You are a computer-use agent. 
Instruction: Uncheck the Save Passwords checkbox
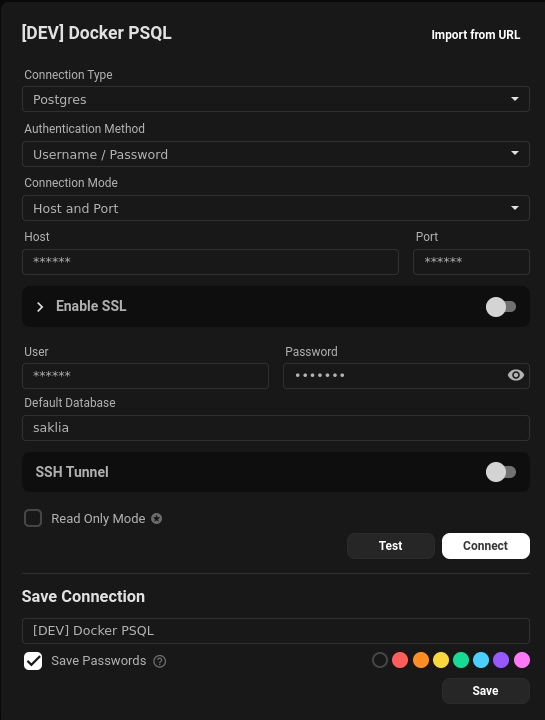point(33,661)
